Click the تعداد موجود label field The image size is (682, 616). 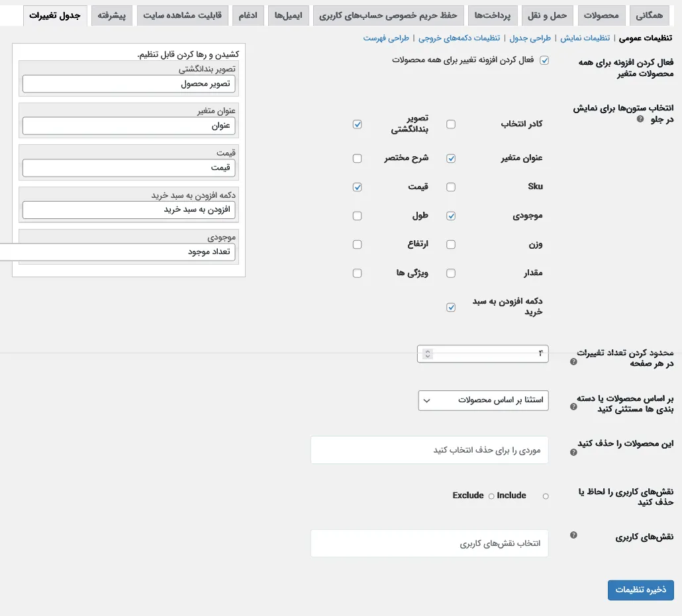pos(117,252)
